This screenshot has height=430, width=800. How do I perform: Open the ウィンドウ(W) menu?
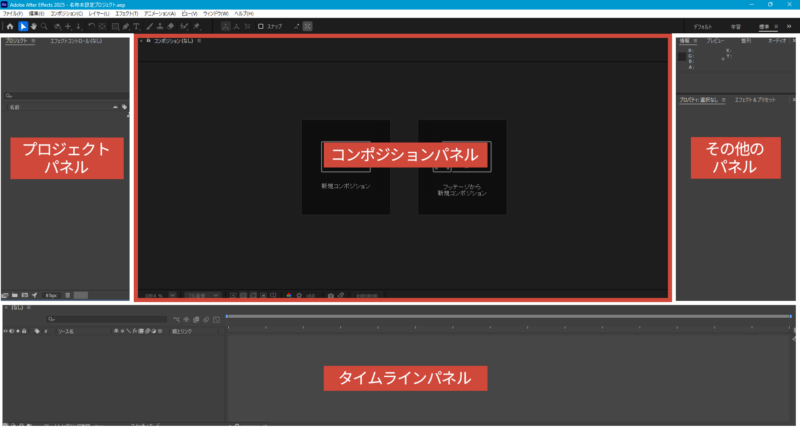(216, 14)
